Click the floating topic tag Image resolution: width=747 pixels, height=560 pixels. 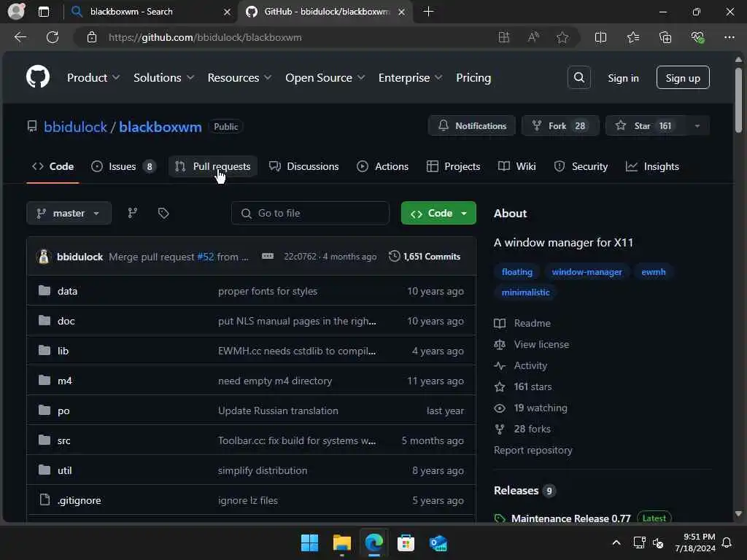517,272
